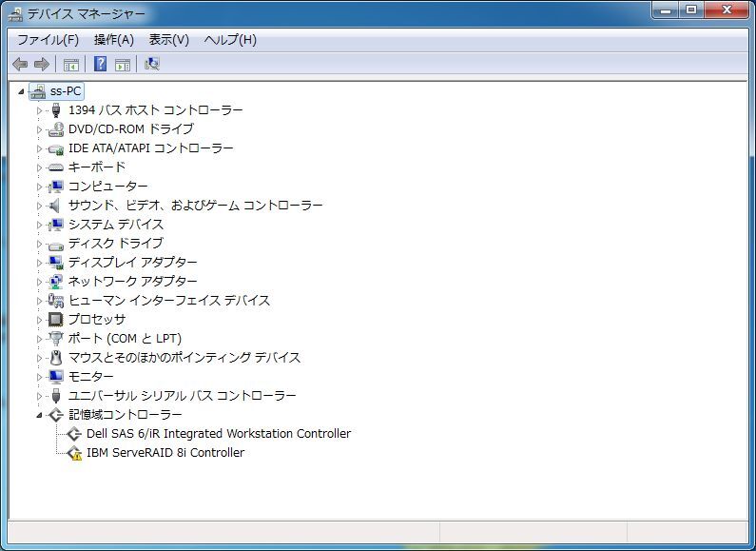Click the ディスプレイ アダプター icon
756x551 pixels.
[56, 263]
